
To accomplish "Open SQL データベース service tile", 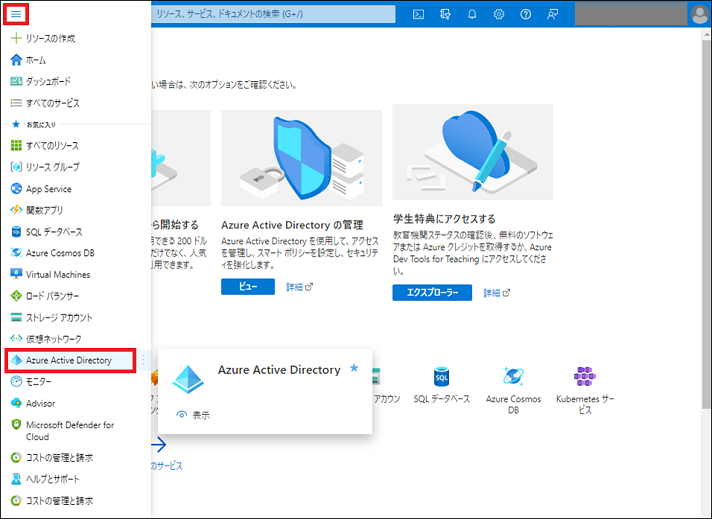I will point(441,385).
